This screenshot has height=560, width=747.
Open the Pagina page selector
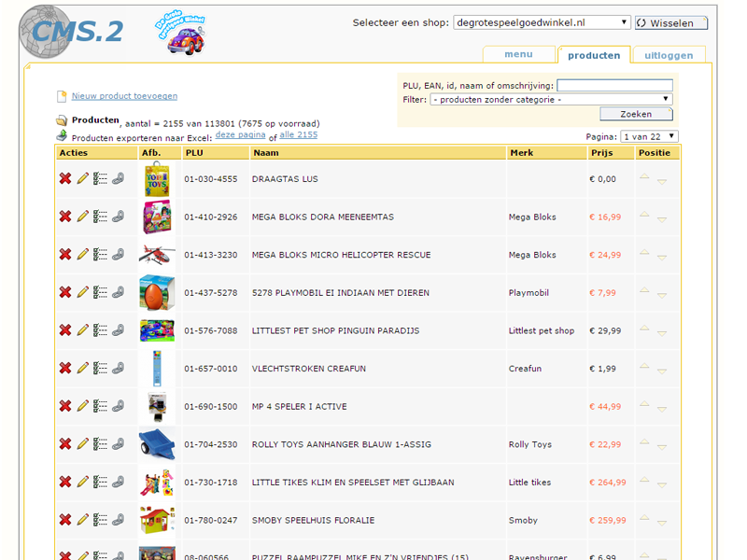[x=649, y=136]
